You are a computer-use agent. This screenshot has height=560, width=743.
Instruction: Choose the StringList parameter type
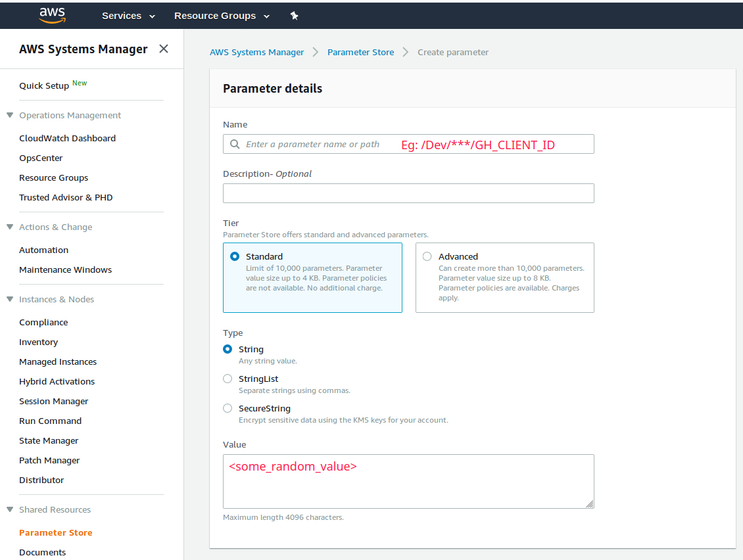[x=228, y=379]
